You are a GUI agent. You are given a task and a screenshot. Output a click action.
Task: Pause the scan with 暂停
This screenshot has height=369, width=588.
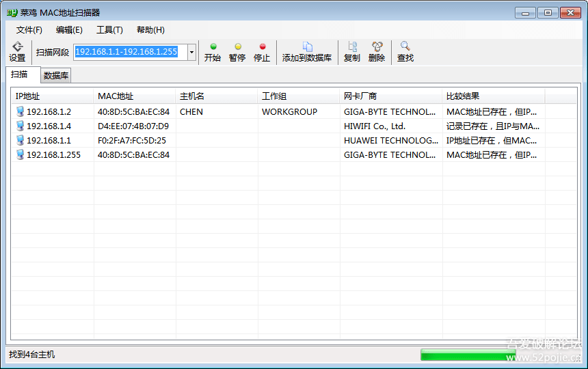(237, 52)
